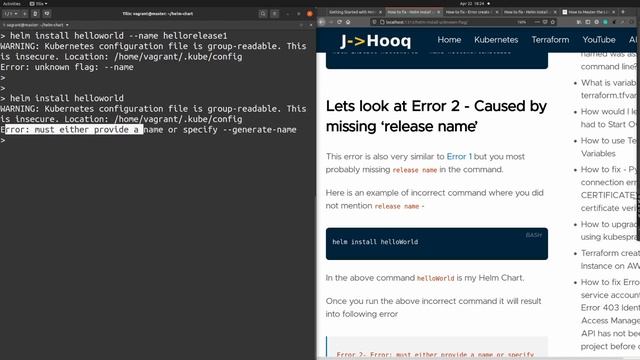Open the green extension icon in browser toolbar
This screenshot has height=360, width=640.
tap(605, 22)
